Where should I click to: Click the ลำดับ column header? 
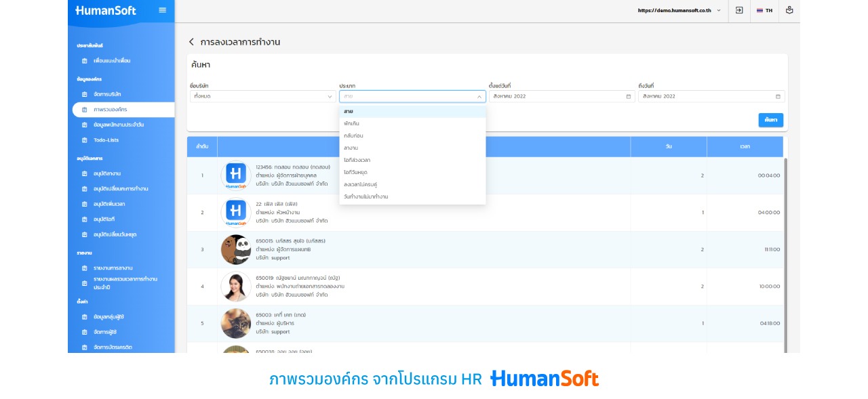202,146
